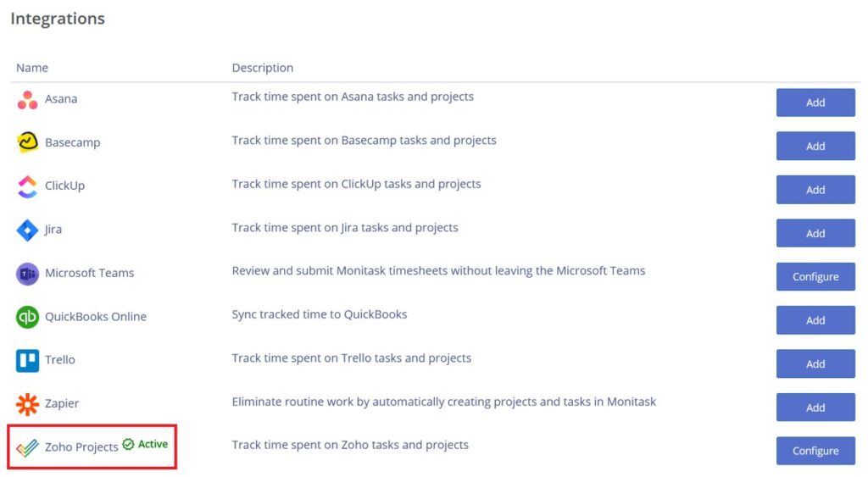
Task: Configure the Microsoft Teams integration
Action: click(x=815, y=277)
